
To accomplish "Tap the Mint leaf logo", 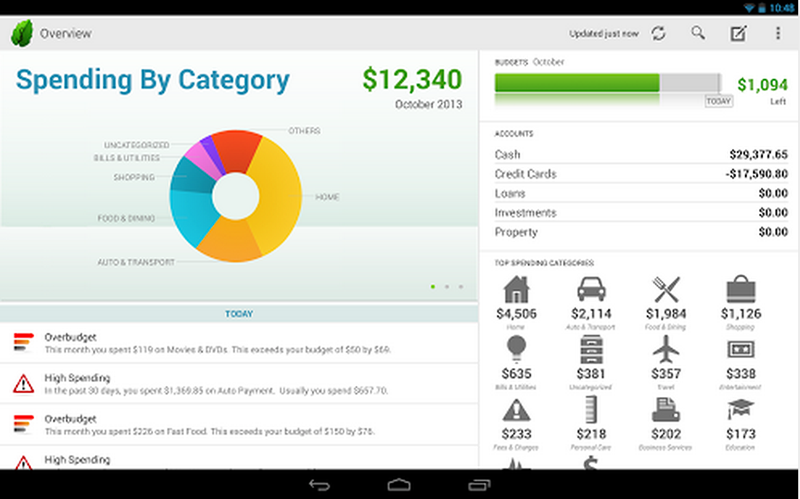I will (x=21, y=34).
